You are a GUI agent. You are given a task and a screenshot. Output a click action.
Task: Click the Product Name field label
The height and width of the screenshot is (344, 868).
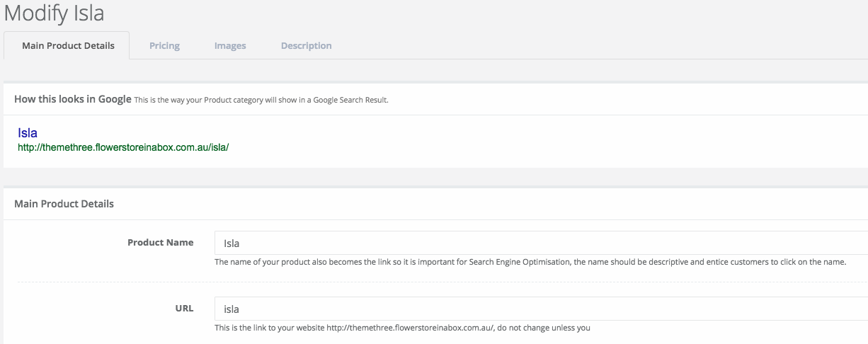160,242
